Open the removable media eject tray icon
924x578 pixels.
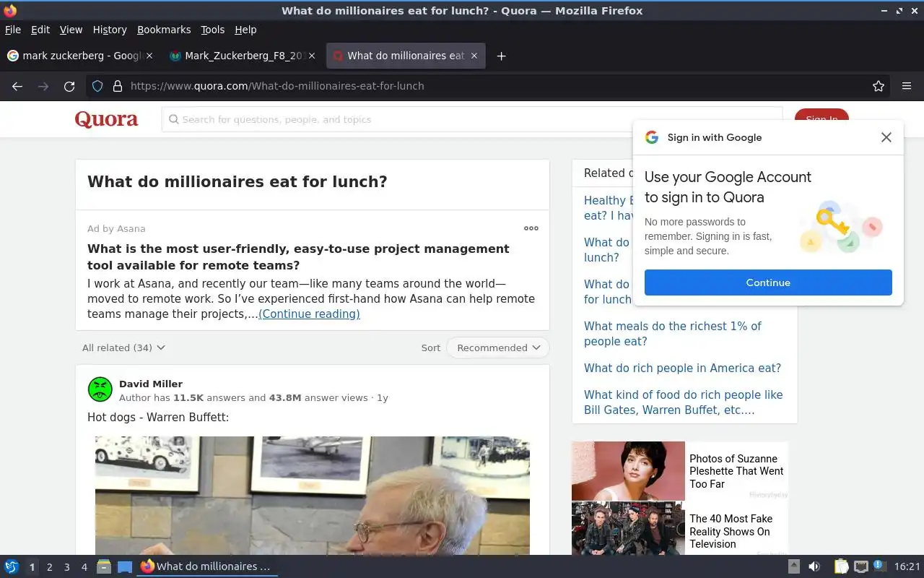tap(793, 566)
